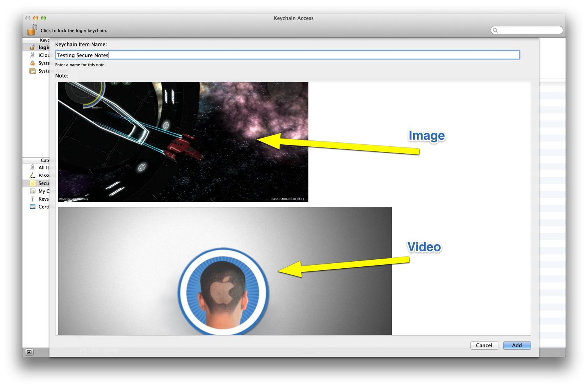Open the Keys category
588x388 pixels.
click(x=43, y=199)
